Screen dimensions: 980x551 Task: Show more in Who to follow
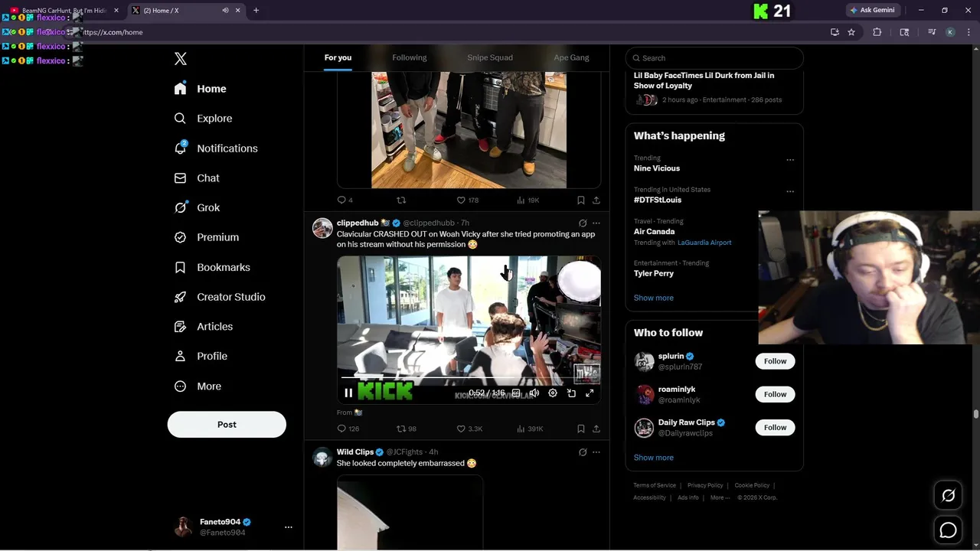(x=653, y=458)
